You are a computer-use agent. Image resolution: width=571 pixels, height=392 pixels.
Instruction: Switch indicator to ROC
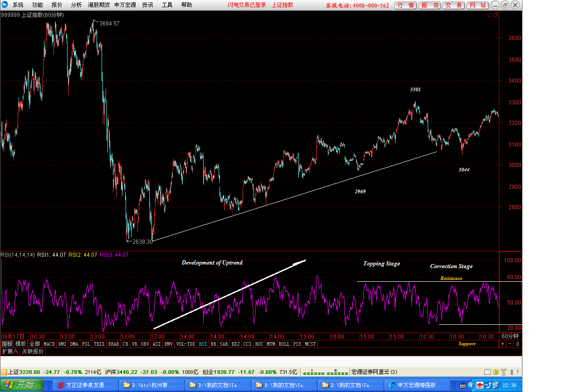tap(259, 344)
